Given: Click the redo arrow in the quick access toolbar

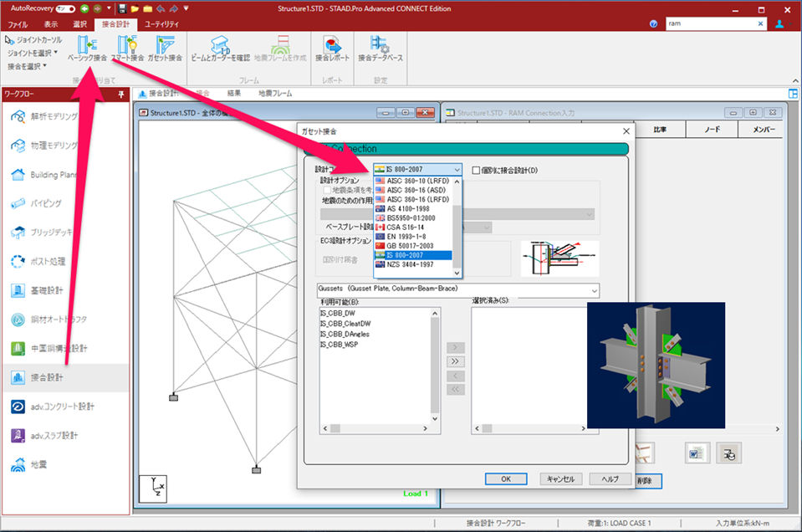Looking at the screenshot, I should coord(173,8).
